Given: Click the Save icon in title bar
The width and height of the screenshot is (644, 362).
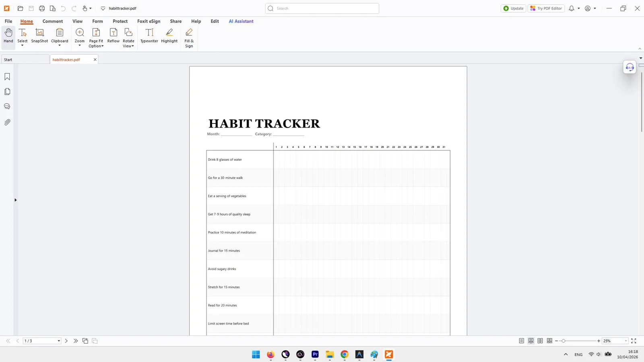Looking at the screenshot, I should 31,8.
